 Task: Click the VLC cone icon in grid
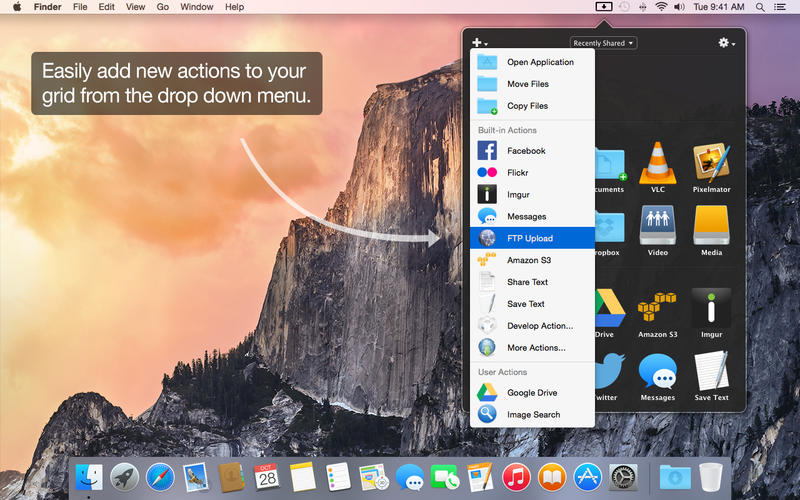tap(657, 162)
